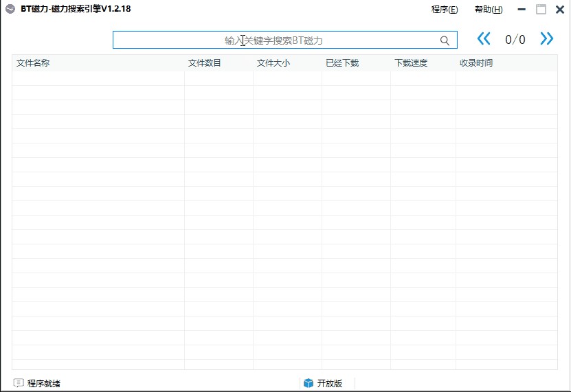Minimize the BT磁力 window
The image size is (571, 392).
(x=524, y=10)
